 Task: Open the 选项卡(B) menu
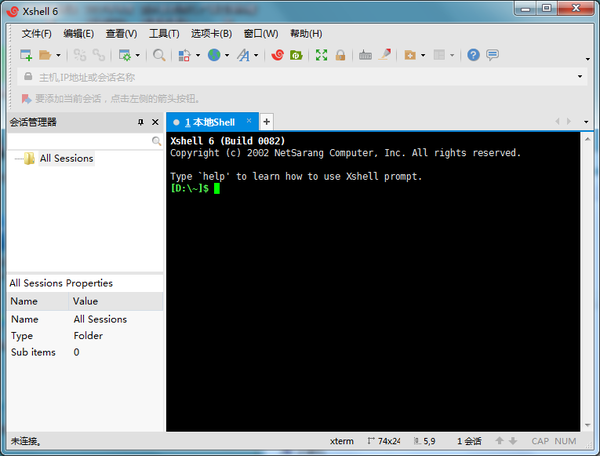click(x=212, y=34)
